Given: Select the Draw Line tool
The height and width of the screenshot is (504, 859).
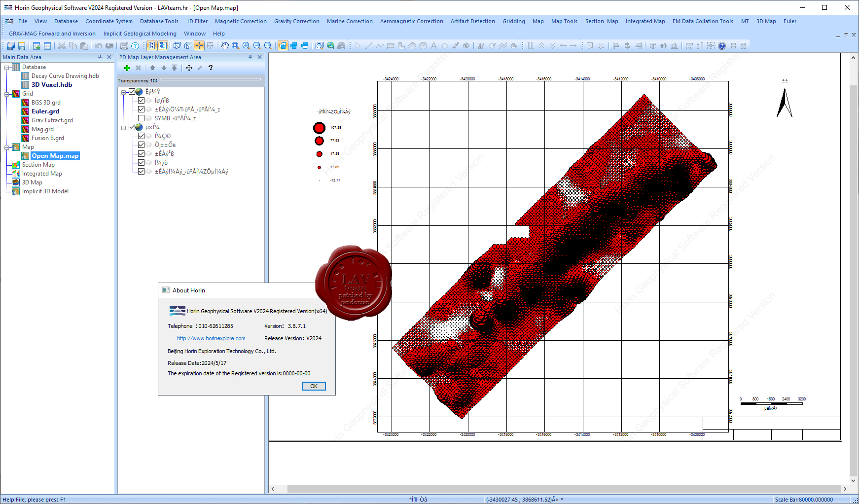Looking at the screenshot, I should coord(369,46).
